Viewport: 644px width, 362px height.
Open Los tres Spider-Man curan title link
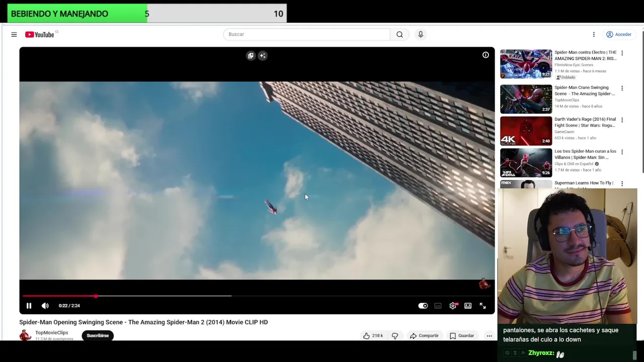[585, 154]
